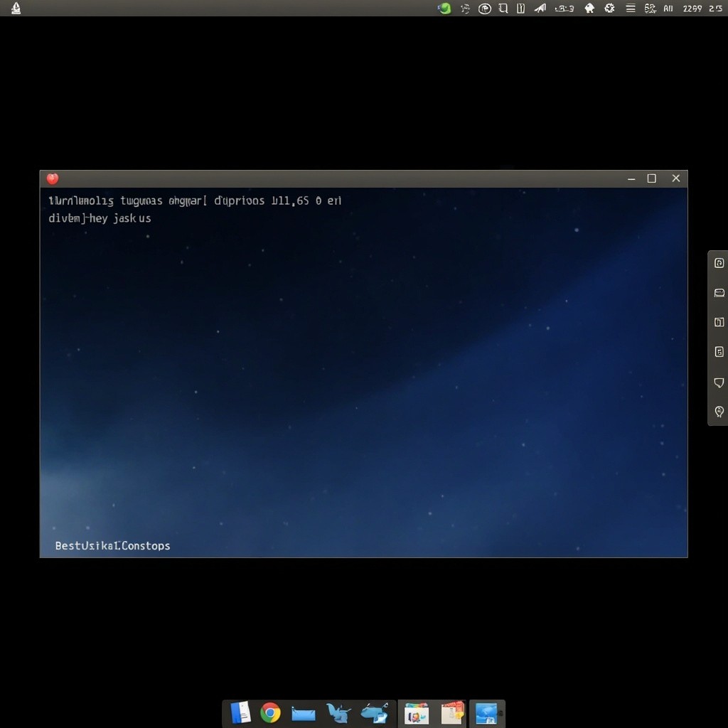Click the terminal line reading 'divem]-hey jaskus'
The width and height of the screenshot is (728, 728).
(x=100, y=218)
